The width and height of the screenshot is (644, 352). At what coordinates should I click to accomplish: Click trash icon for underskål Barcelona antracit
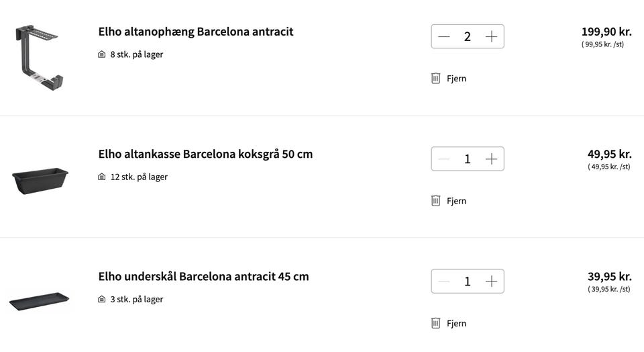436,323
